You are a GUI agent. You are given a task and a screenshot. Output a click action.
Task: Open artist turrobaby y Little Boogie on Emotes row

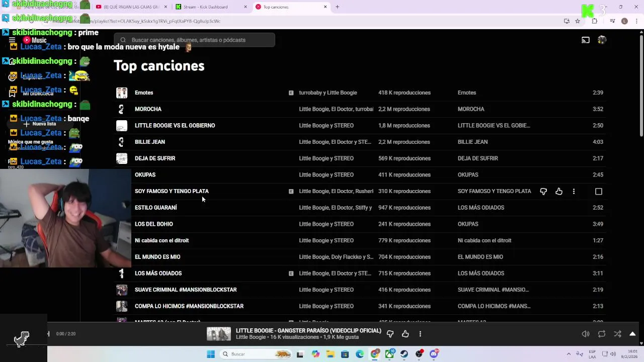coord(328,93)
